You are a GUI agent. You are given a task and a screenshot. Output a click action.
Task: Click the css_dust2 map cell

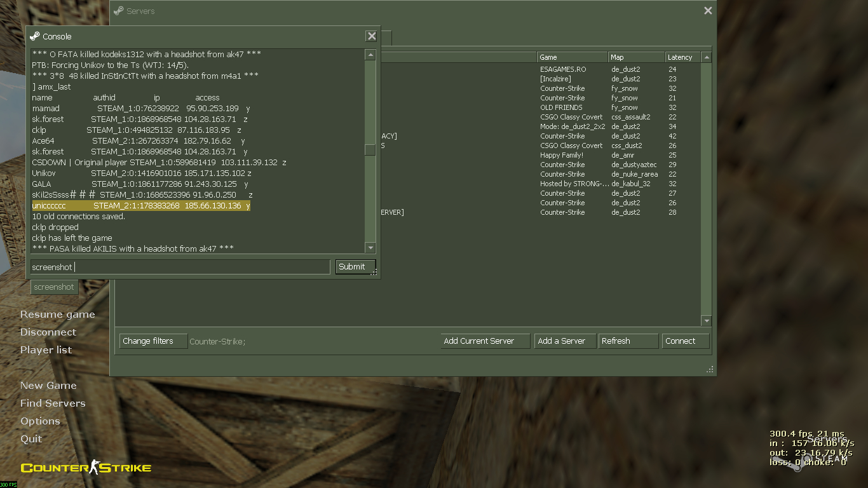[x=626, y=146]
